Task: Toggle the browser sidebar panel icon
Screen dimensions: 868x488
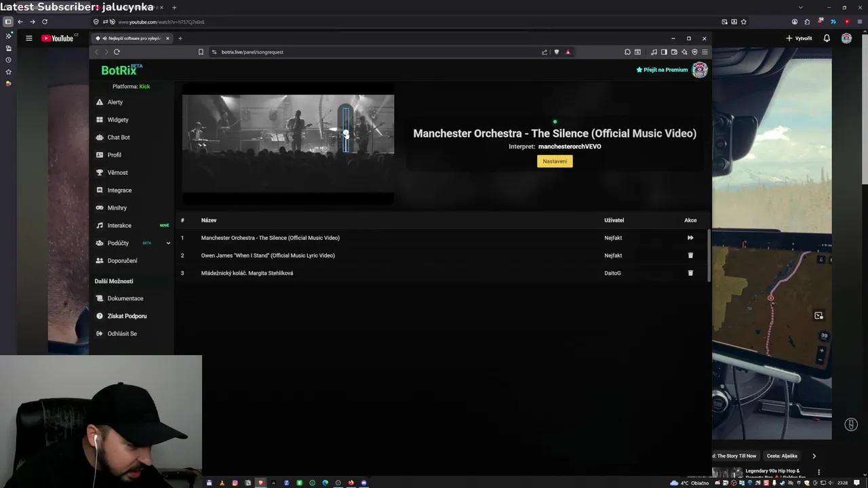Action: point(664,52)
